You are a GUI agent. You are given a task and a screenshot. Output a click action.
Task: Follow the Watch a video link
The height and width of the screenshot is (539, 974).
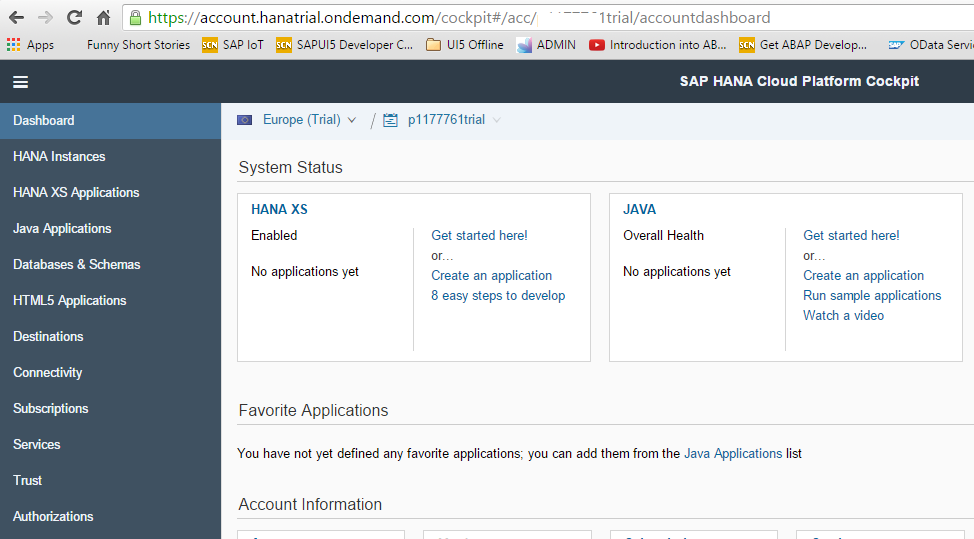(843, 315)
